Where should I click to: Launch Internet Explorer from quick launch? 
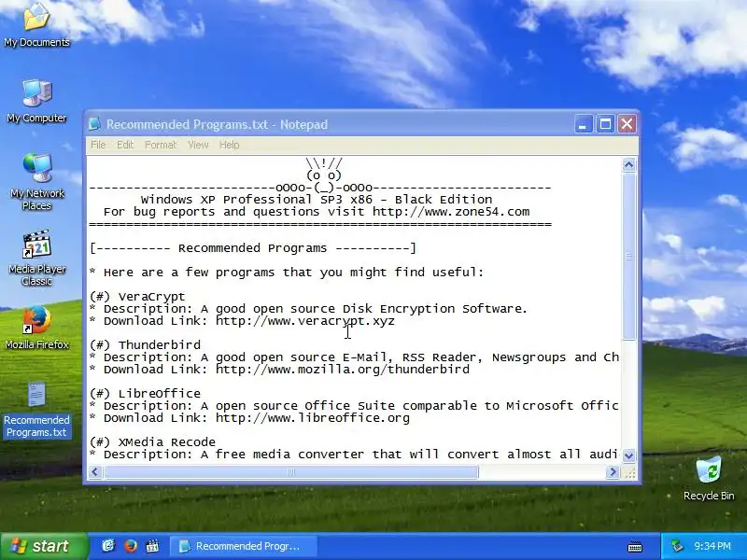pos(108,546)
